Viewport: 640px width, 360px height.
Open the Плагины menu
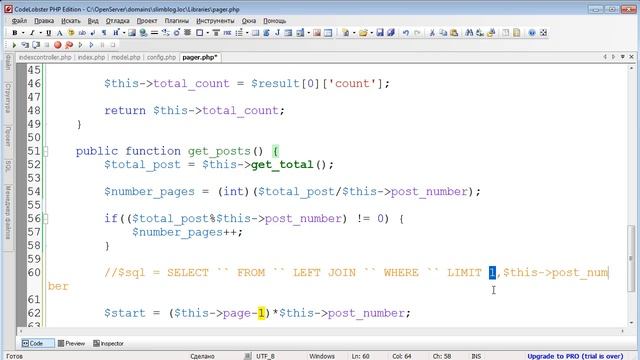(x=177, y=21)
